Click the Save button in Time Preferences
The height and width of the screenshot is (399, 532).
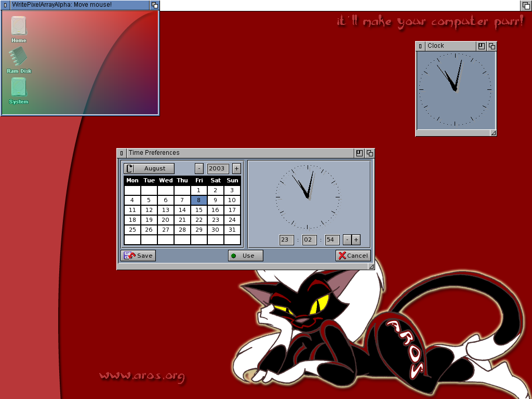coord(138,256)
